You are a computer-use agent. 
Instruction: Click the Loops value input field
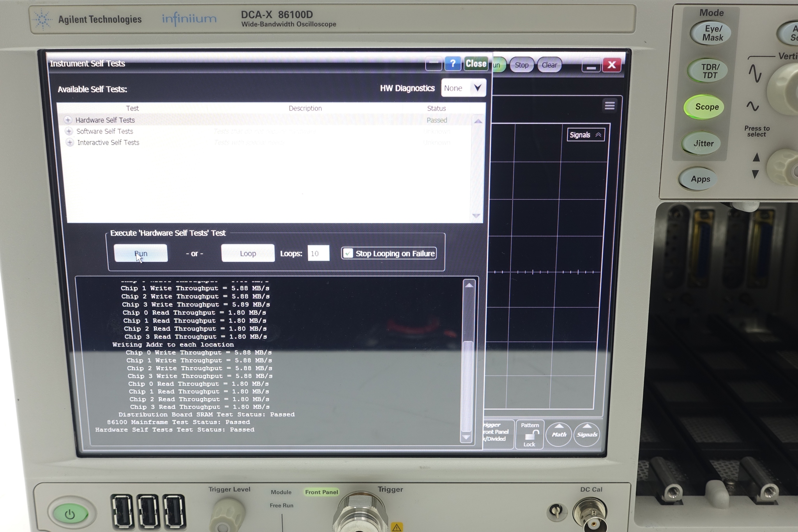[x=318, y=253]
